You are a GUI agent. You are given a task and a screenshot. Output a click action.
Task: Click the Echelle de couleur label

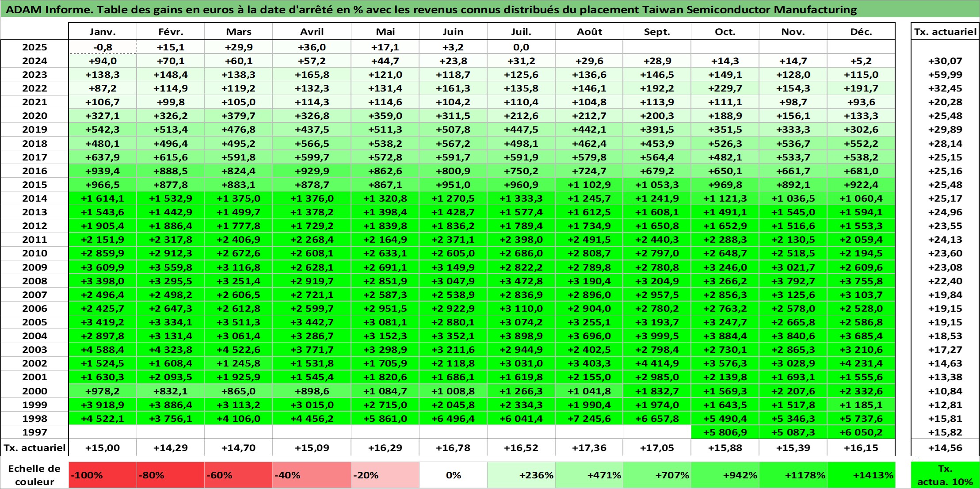pyautogui.click(x=34, y=475)
